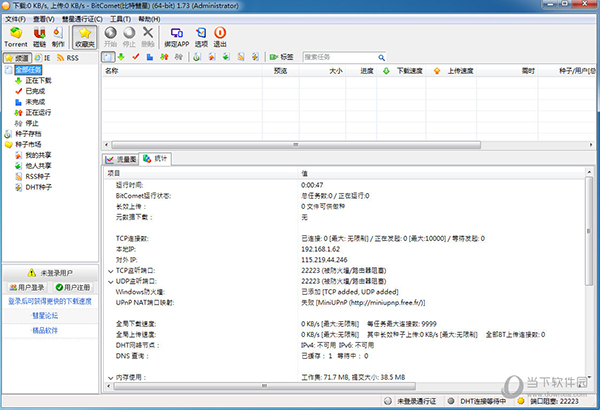The height and width of the screenshot is (410, 600).
Task: Toggle the 收藏夹 favorites panel button
Action: point(85,37)
